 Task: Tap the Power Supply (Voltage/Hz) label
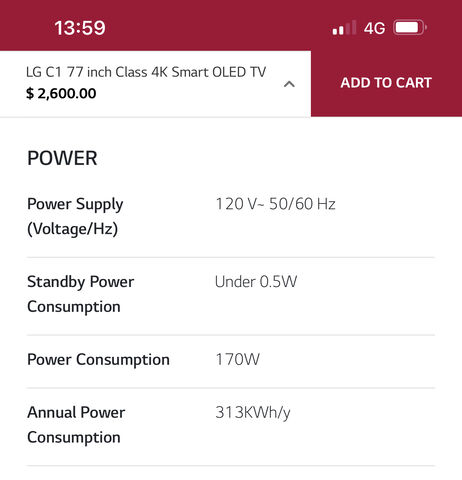tap(75, 216)
